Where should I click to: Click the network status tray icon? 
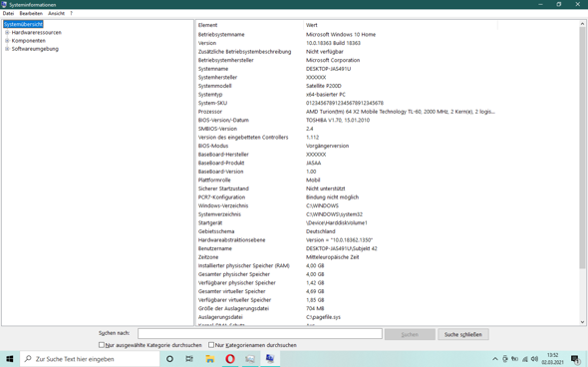click(524, 359)
